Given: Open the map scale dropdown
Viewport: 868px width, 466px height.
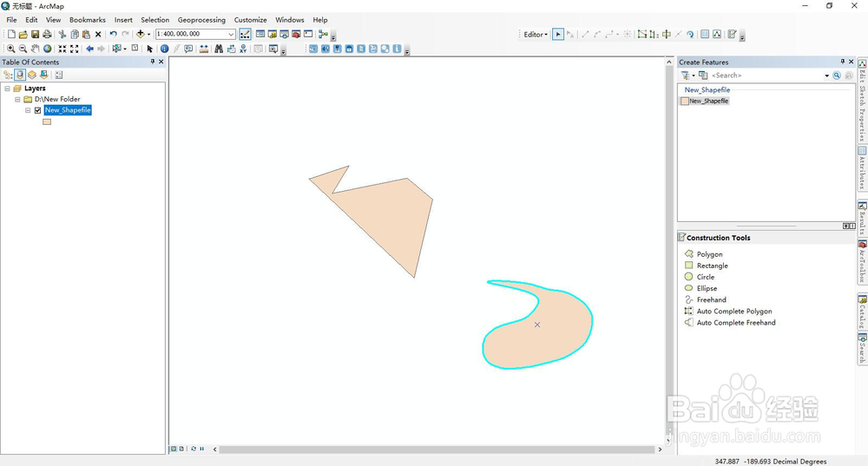Looking at the screenshot, I should point(231,35).
